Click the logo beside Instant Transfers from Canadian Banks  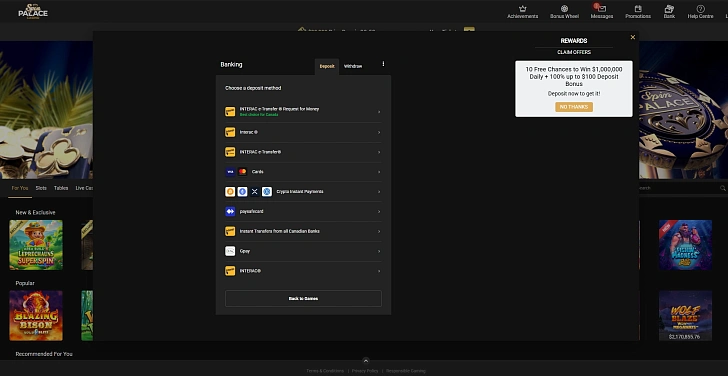click(230, 231)
